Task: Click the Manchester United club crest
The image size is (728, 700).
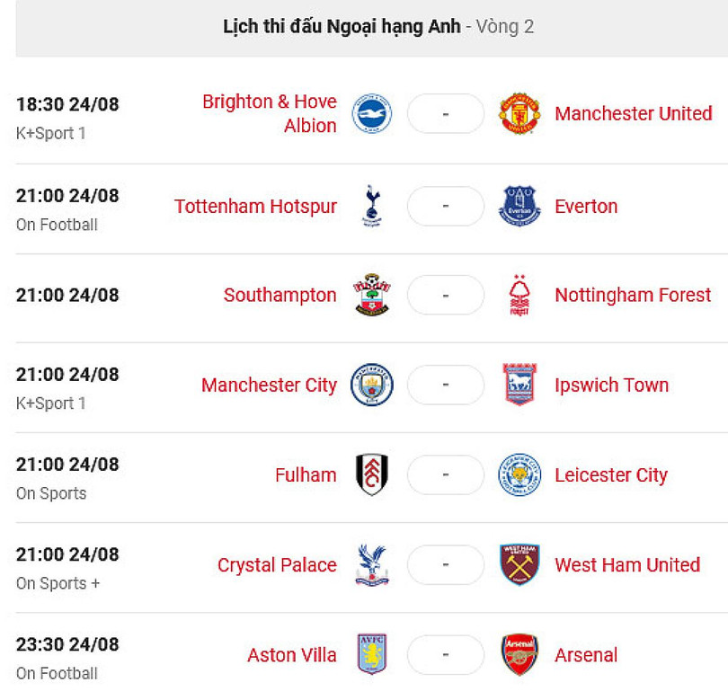Action: pos(519,114)
